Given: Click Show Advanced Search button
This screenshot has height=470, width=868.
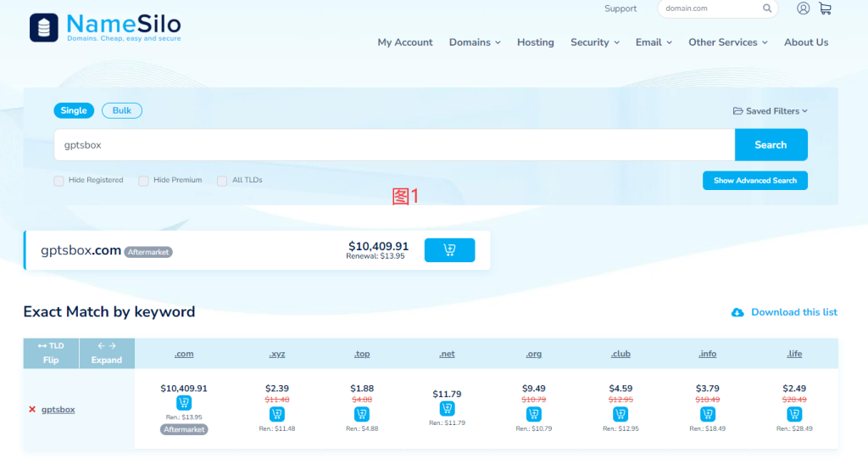Looking at the screenshot, I should click(755, 181).
